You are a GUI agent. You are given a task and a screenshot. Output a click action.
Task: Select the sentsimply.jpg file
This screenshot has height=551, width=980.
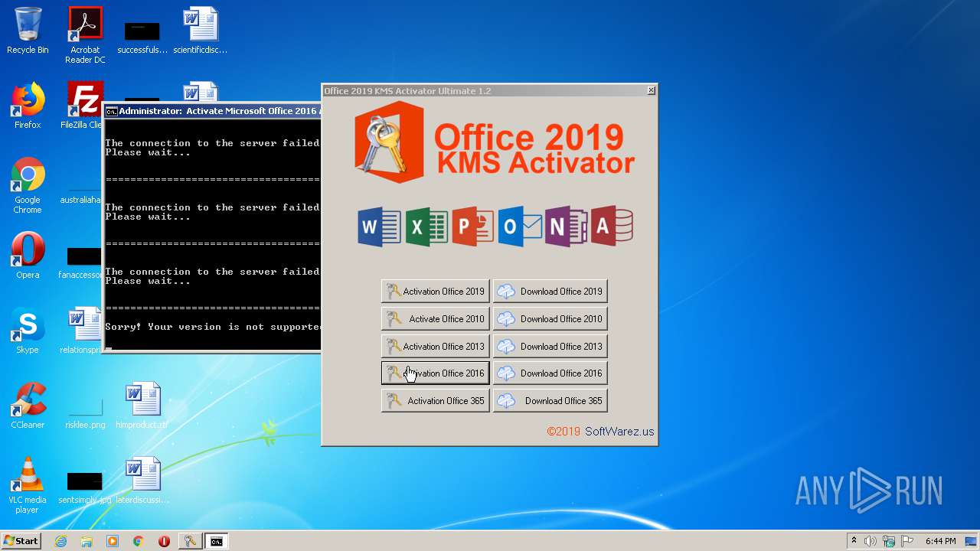(85, 487)
